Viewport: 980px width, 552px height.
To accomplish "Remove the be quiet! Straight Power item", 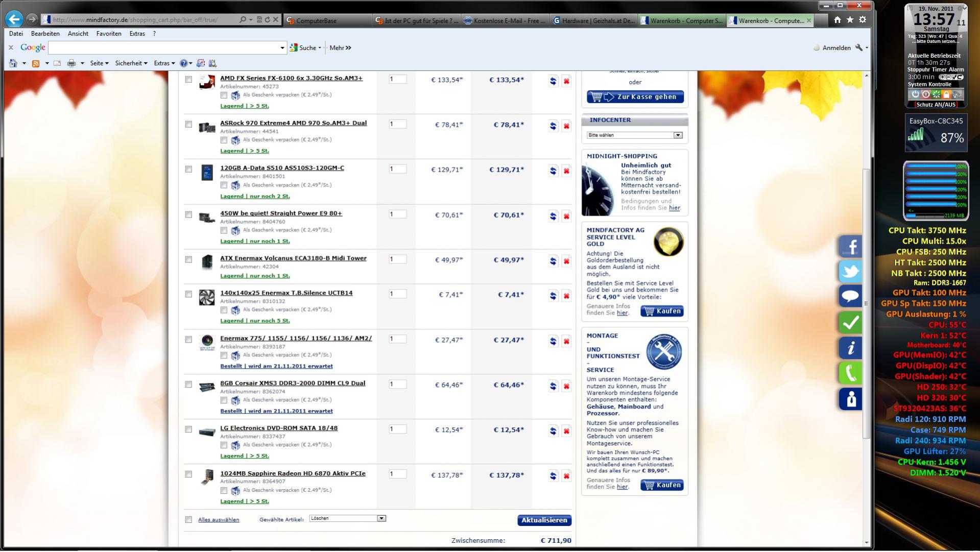I will tap(566, 217).
